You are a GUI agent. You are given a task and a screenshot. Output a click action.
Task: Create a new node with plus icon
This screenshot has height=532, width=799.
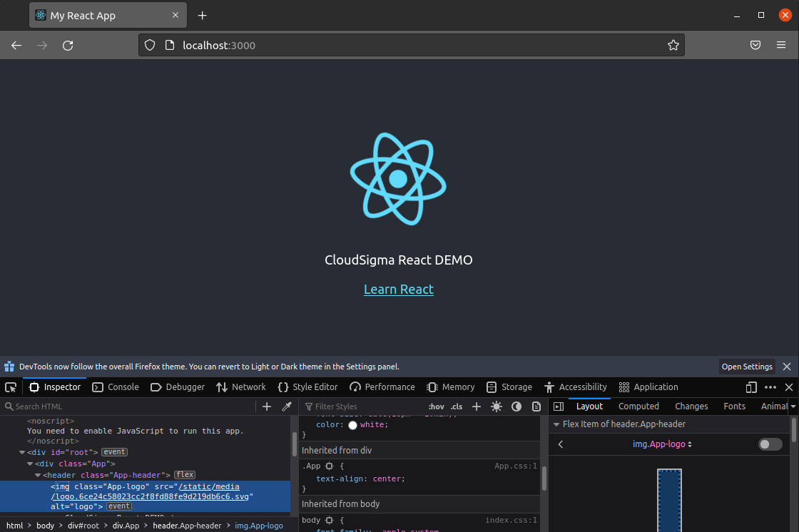point(267,406)
